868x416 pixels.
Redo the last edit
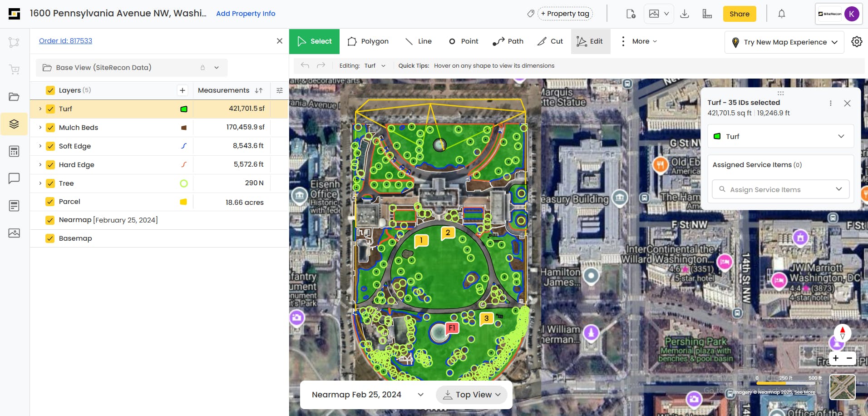tap(321, 65)
